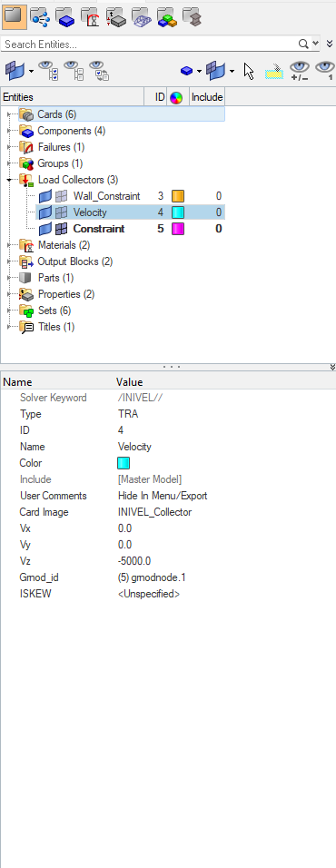Image resolution: width=336 pixels, height=868 pixels.
Task: Open the Material view folder icon
Action: pos(90,18)
